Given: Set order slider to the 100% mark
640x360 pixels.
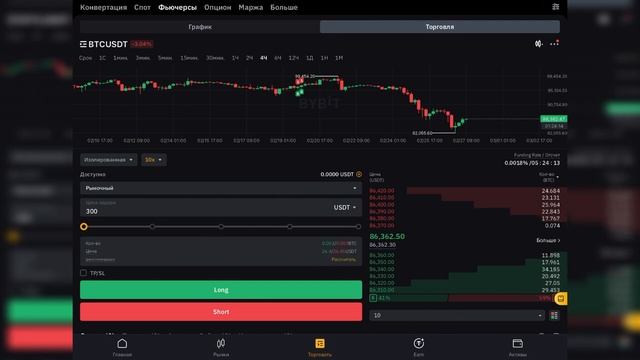Looking at the screenshot, I should pyautogui.click(x=358, y=227).
